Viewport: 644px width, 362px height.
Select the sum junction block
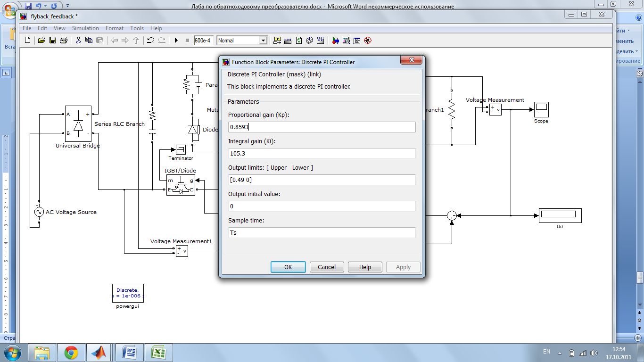(452, 216)
